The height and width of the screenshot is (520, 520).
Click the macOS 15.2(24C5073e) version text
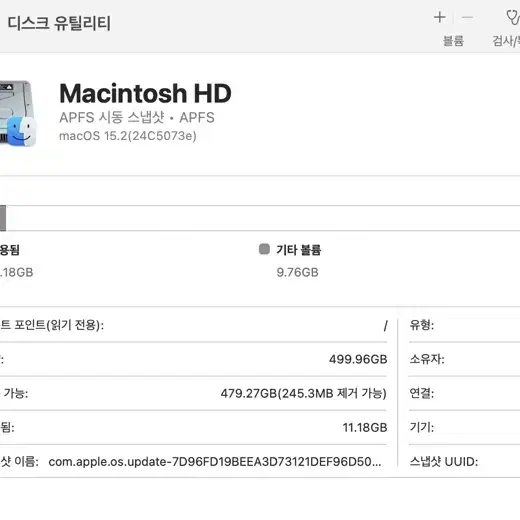point(128,136)
